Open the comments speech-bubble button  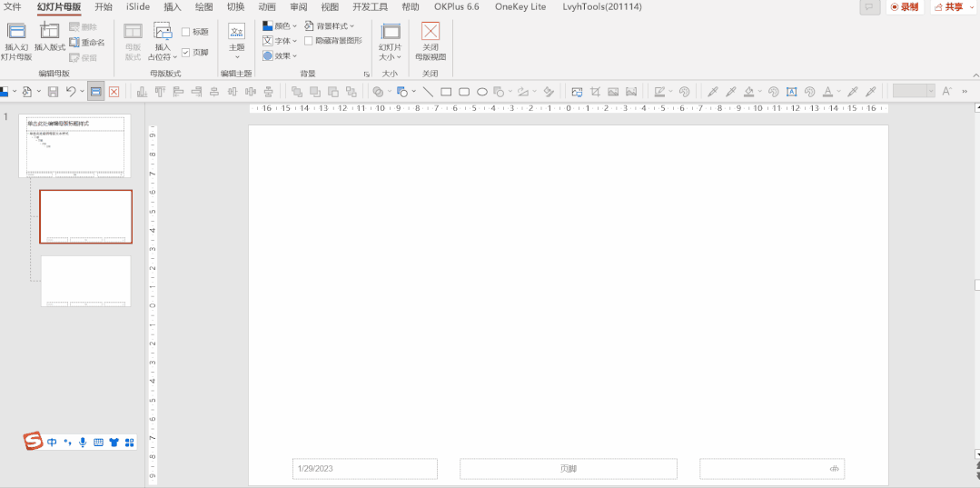868,7
